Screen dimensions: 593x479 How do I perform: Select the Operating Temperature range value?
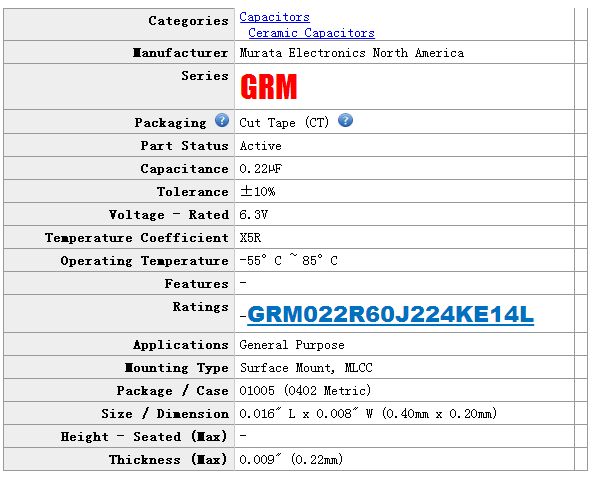[x=288, y=260]
